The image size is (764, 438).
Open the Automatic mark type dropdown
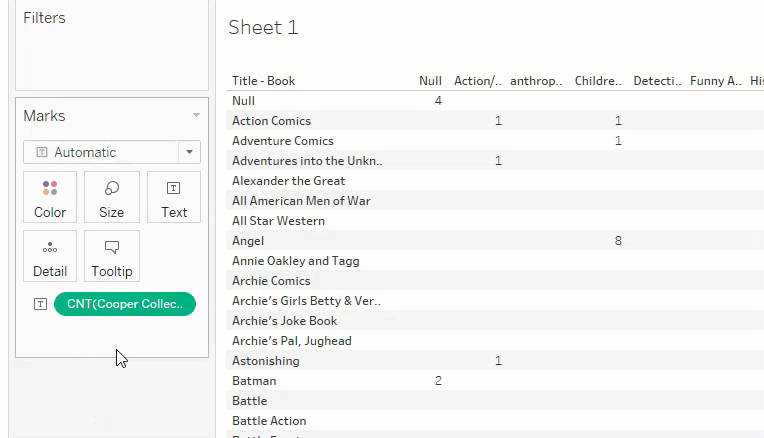click(112, 152)
